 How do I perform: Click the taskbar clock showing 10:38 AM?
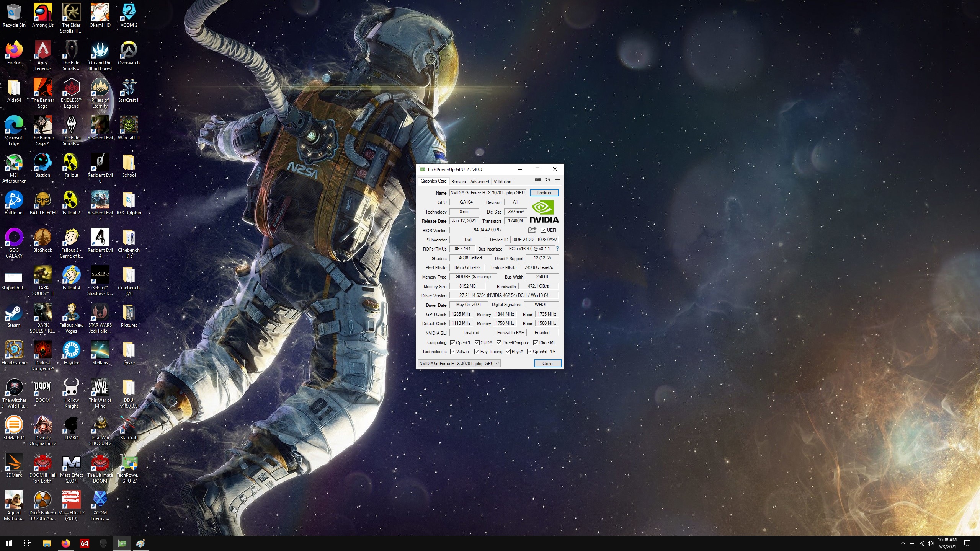point(947,543)
